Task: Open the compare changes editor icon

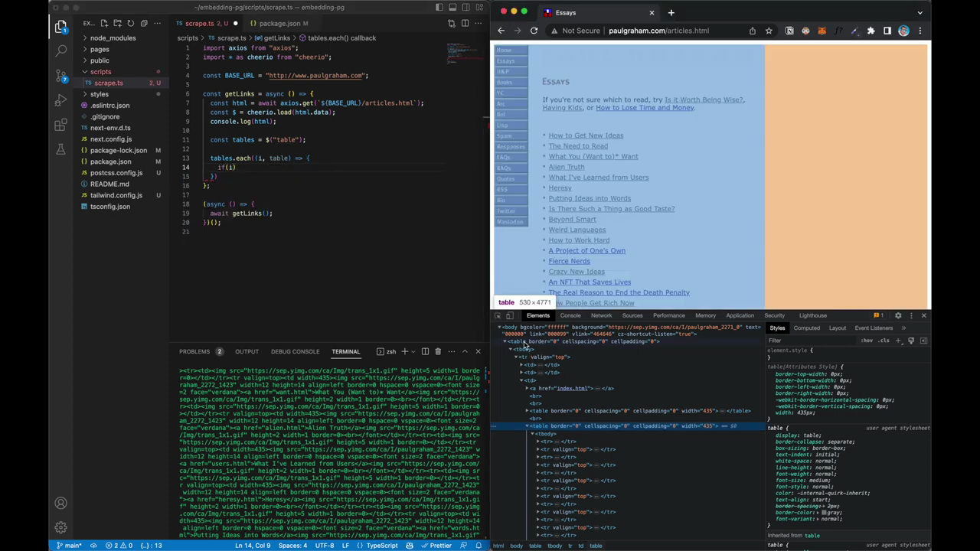Action: (x=451, y=24)
